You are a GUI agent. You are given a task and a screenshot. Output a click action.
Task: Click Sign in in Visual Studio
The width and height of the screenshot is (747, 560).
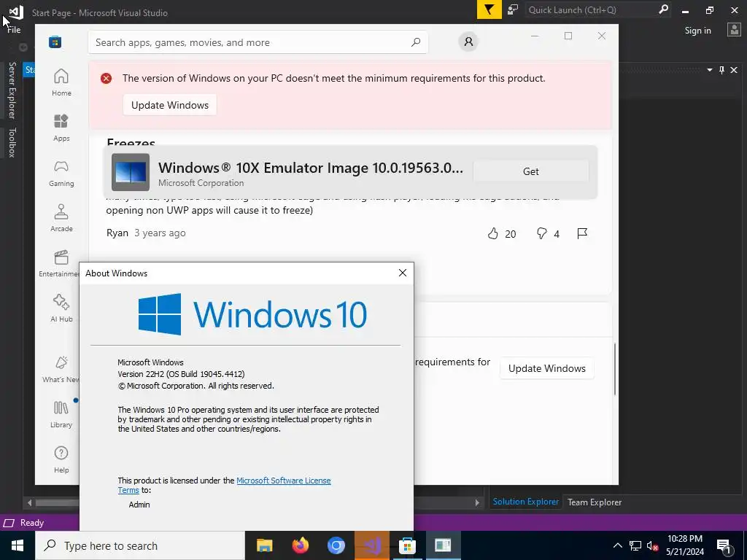click(697, 31)
